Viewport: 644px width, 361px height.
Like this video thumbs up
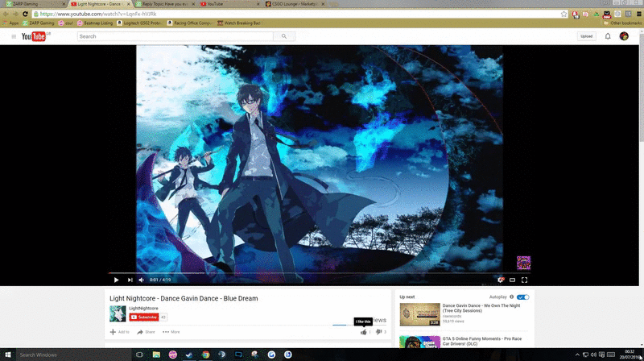tap(364, 332)
